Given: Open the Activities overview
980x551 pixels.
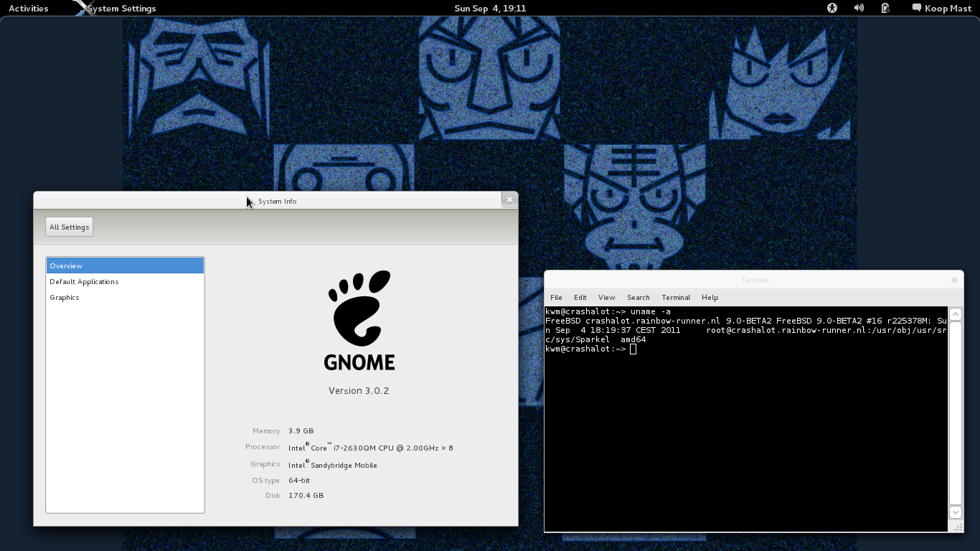Looking at the screenshot, I should tap(28, 9).
